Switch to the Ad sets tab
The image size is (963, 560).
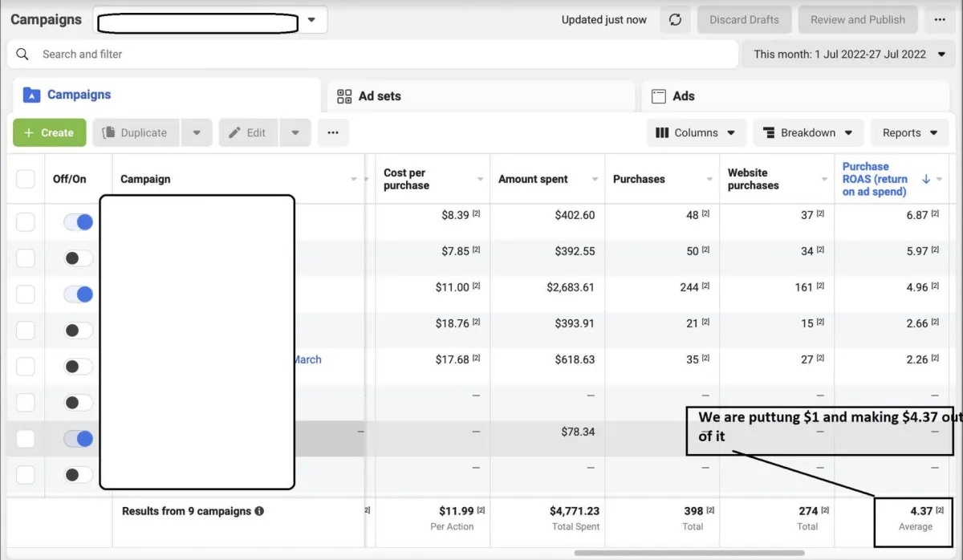point(481,96)
